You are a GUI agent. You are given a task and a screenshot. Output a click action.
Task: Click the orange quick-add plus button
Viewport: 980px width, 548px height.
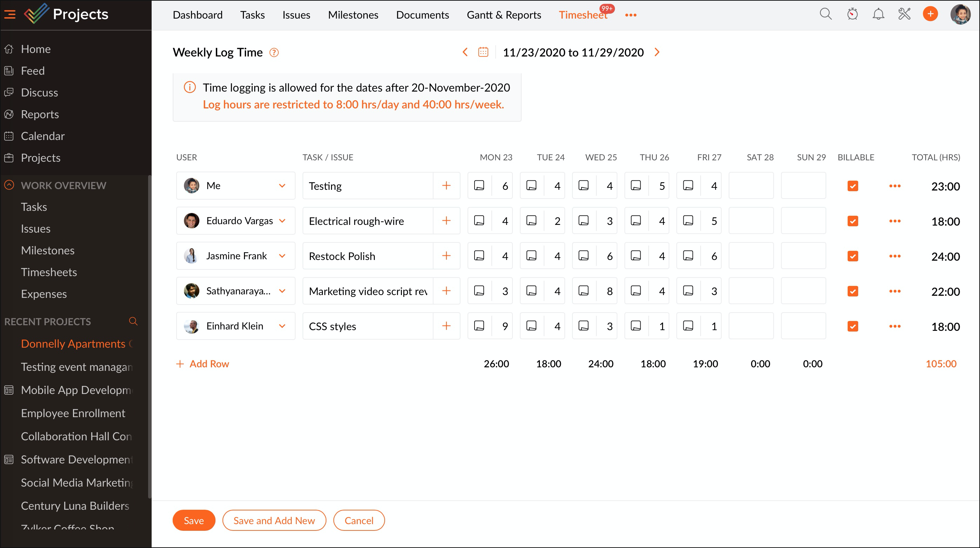pos(930,14)
